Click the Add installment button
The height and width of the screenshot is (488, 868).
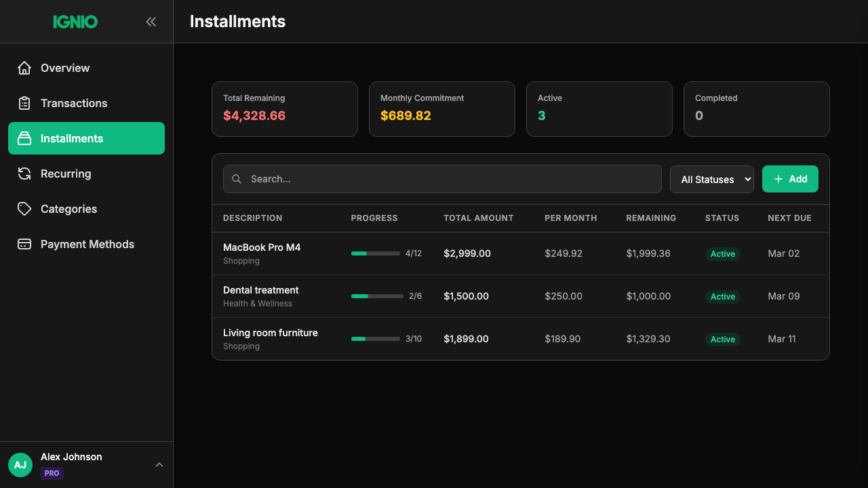790,179
